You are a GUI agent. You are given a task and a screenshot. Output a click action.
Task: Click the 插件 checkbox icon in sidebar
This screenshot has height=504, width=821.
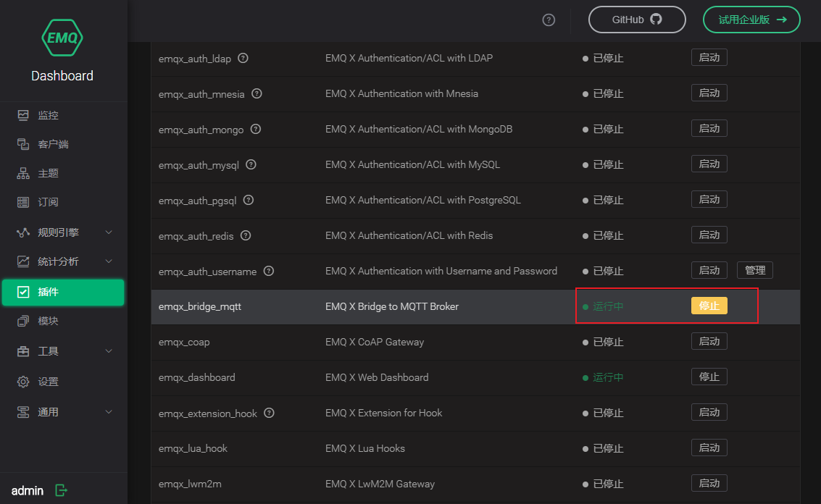(23, 292)
